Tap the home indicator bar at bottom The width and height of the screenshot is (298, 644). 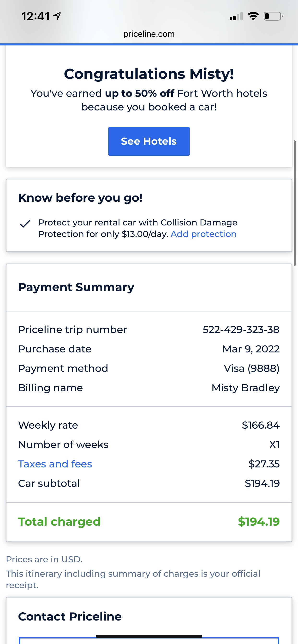click(149, 637)
